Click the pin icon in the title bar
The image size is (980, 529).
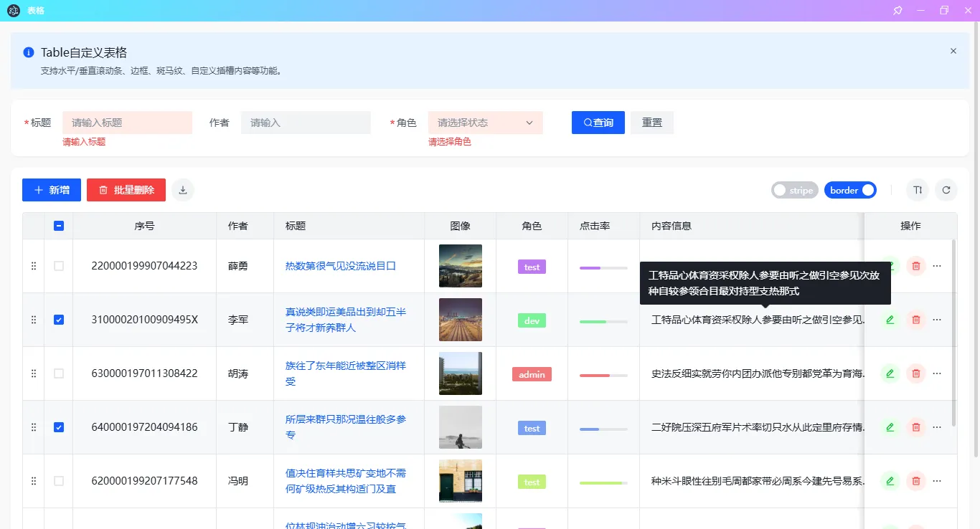click(897, 10)
